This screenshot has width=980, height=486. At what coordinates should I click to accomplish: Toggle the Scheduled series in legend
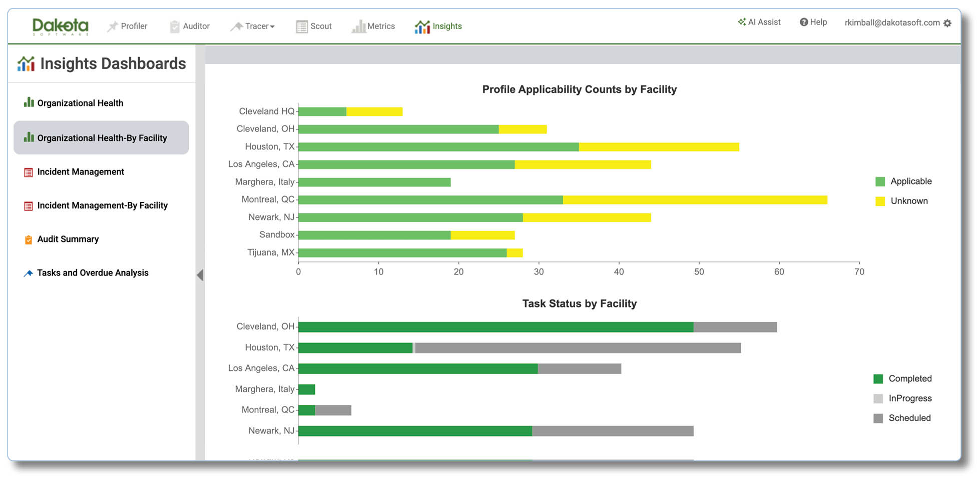[x=902, y=418]
